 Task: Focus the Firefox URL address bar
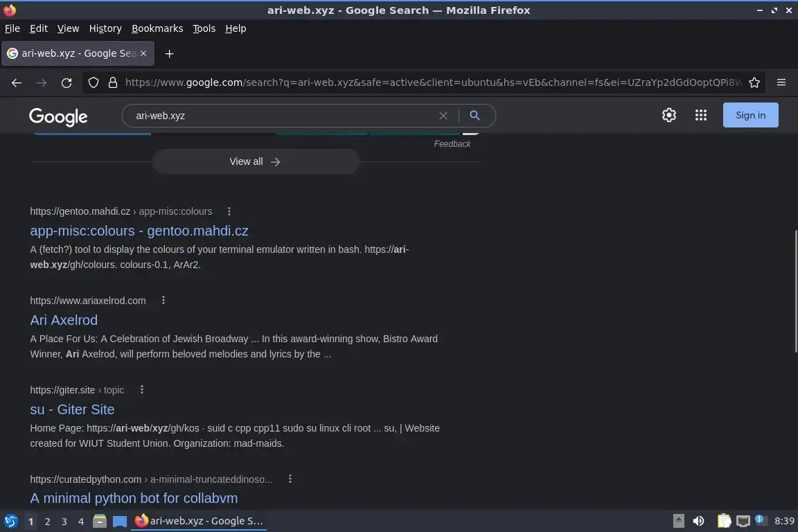pos(432,82)
